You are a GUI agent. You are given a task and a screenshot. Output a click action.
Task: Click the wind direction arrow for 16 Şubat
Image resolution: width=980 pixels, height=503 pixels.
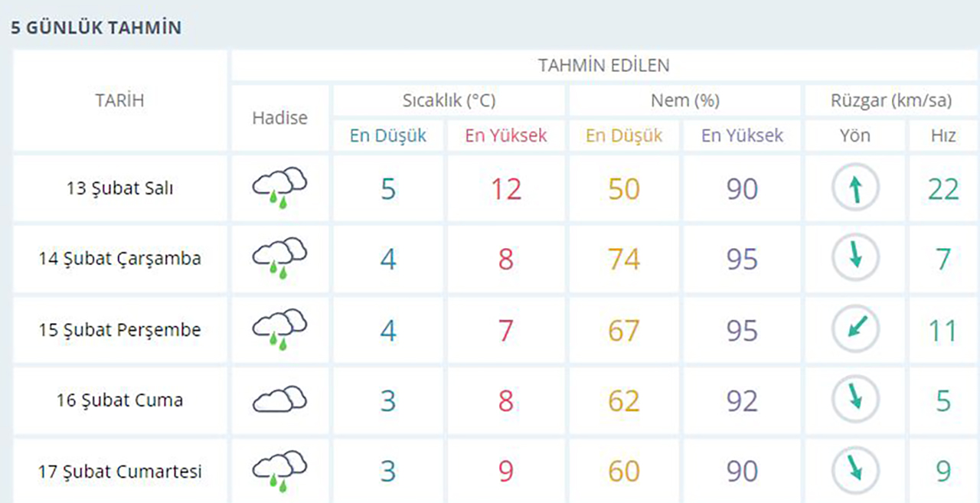[855, 400]
